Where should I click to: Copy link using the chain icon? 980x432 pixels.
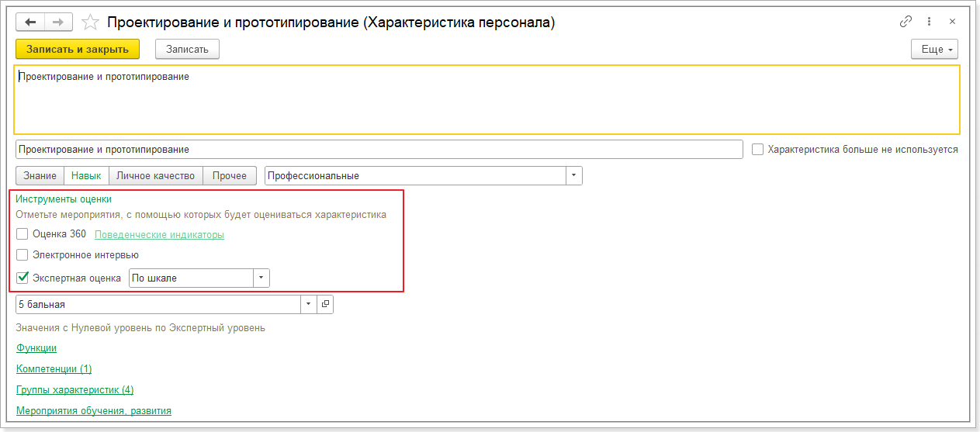[906, 22]
